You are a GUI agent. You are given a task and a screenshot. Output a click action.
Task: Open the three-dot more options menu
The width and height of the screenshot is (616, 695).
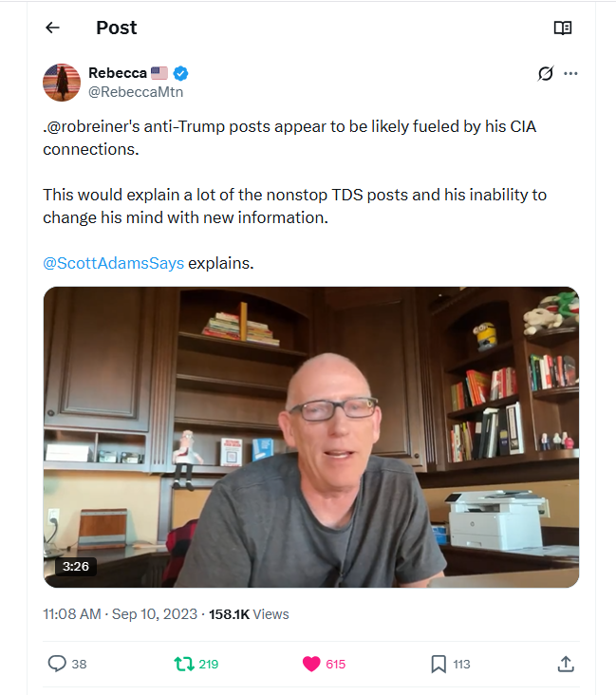[570, 73]
